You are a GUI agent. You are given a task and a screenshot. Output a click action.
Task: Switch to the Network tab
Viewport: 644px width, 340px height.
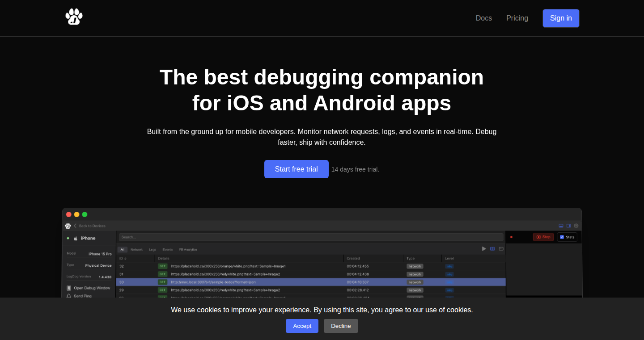coord(136,250)
